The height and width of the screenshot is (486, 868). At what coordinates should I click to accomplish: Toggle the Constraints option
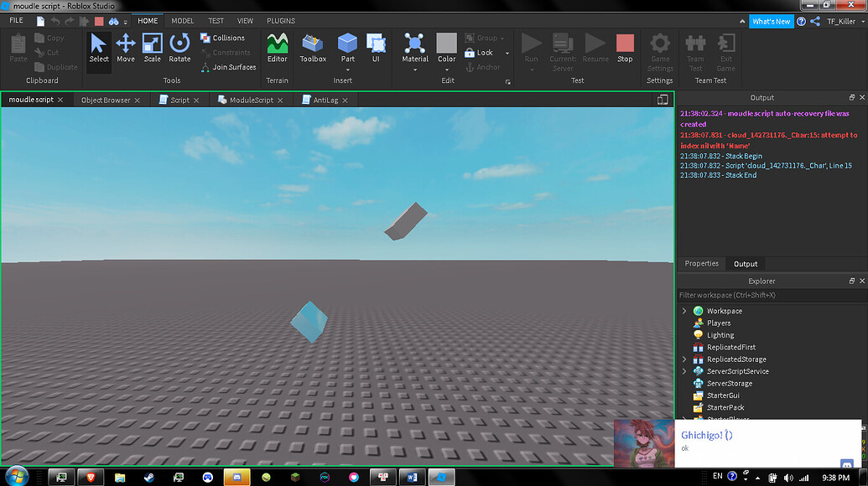pos(226,53)
